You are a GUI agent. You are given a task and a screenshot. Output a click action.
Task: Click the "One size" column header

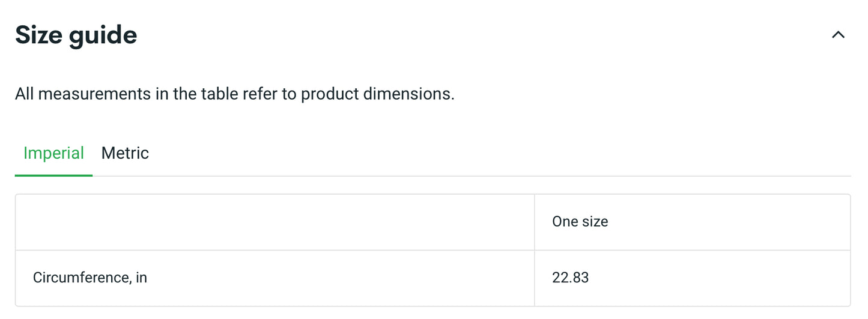580,222
